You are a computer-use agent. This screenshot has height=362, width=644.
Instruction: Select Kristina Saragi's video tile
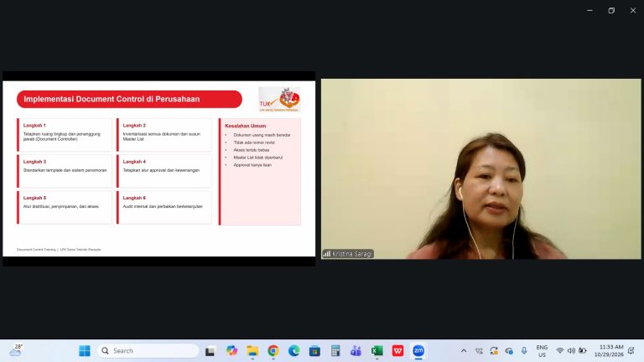click(481, 169)
